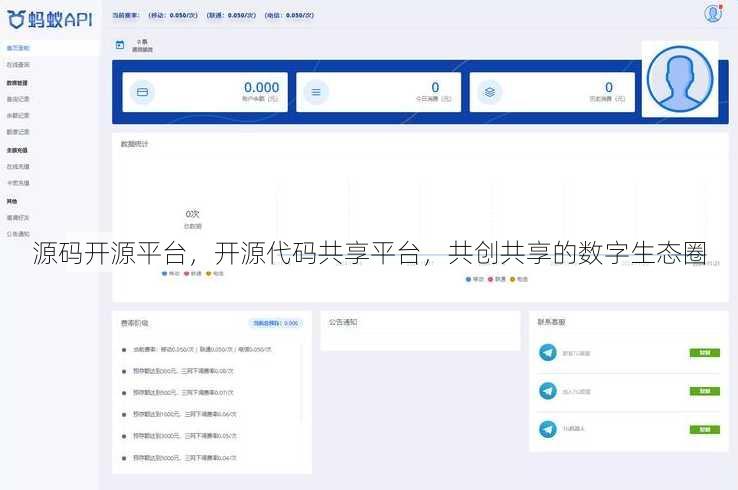Screen dimensions: 738x490
Task: Click the Telegram icon in the top contact row
Action: 547,353
